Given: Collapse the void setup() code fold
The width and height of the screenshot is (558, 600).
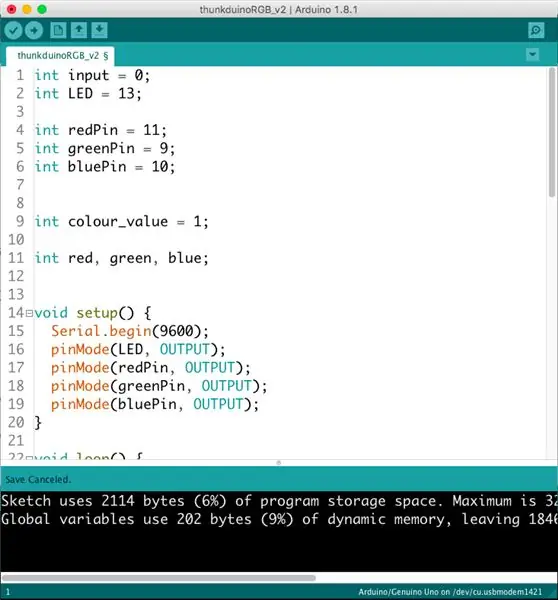Looking at the screenshot, I should (x=29, y=314).
